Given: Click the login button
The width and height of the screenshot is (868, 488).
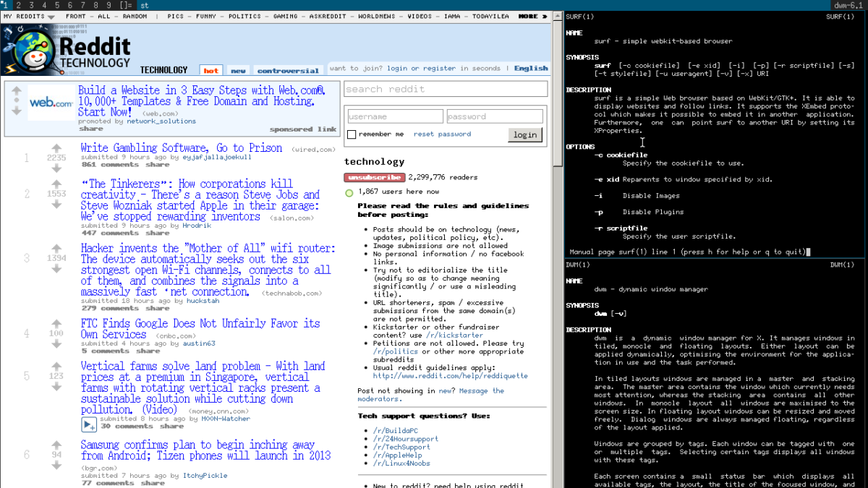Looking at the screenshot, I should click(x=525, y=134).
